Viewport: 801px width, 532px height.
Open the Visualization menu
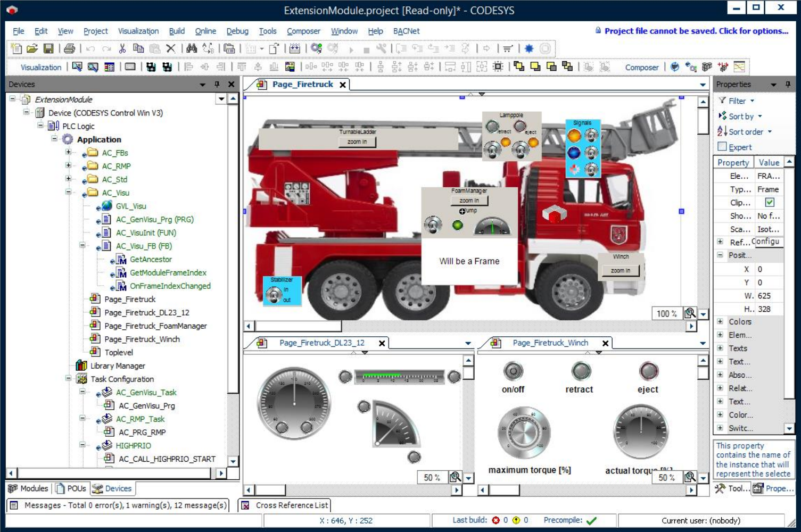[138, 31]
